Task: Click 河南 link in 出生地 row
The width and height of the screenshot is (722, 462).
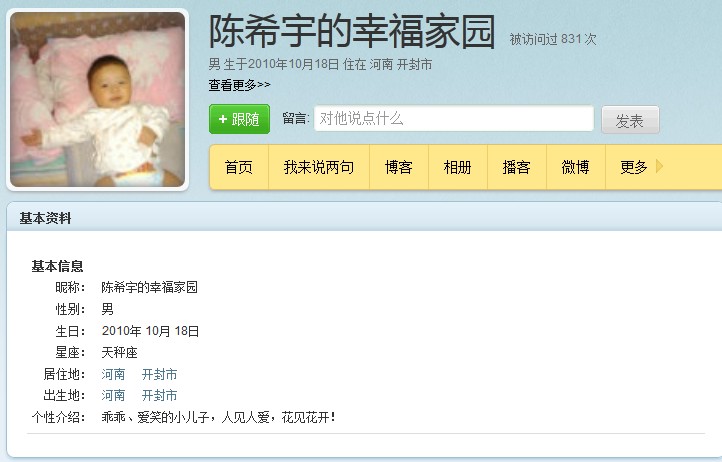Action: [x=113, y=395]
